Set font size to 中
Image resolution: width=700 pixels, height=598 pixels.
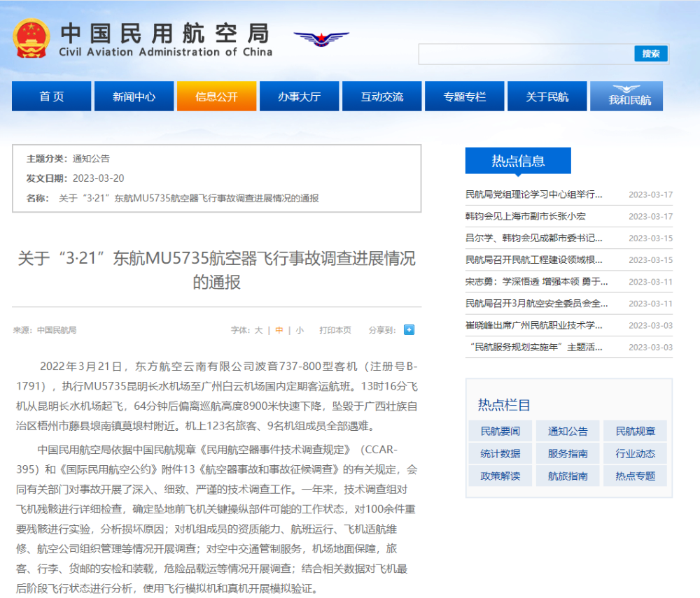[x=279, y=330]
